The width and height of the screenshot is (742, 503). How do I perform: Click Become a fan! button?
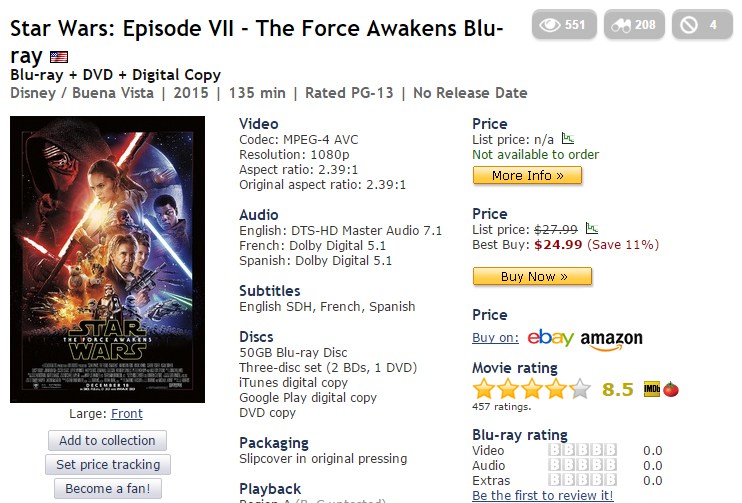[108, 488]
